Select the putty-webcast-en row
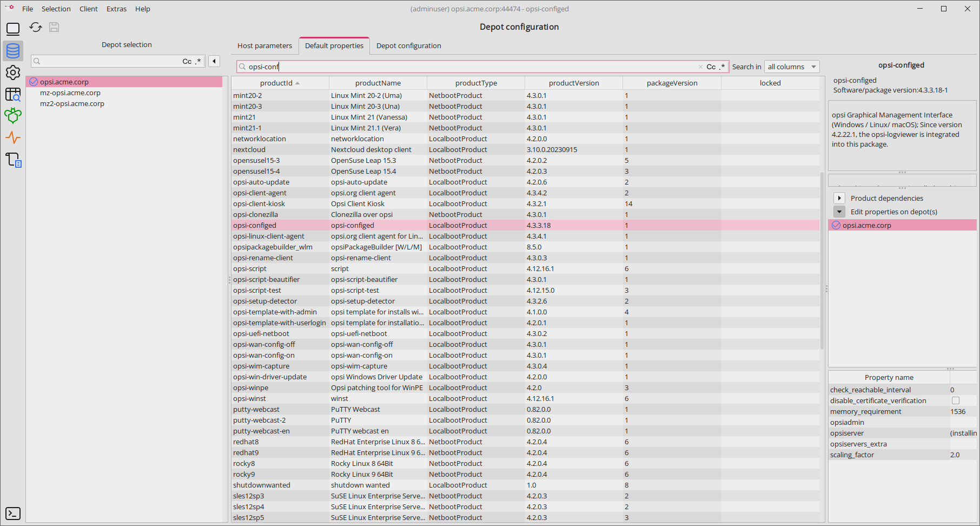 tap(525, 431)
